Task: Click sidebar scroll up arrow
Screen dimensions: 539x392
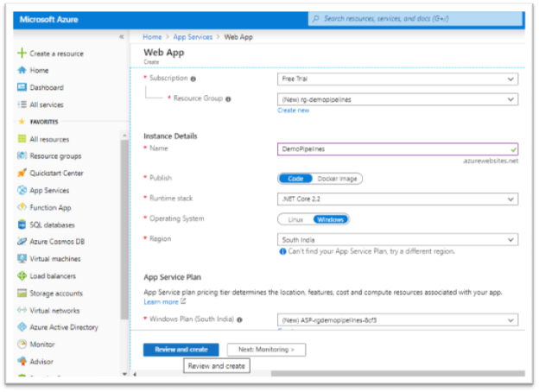Action: (x=124, y=136)
